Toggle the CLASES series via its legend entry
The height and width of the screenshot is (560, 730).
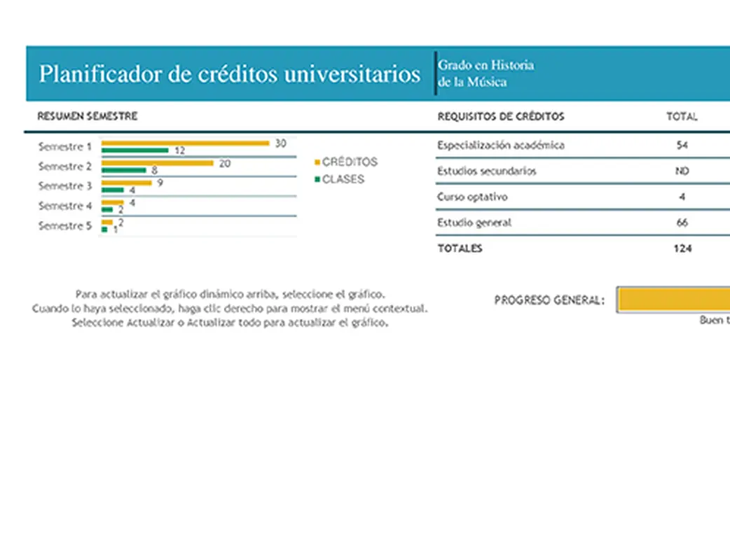coord(344,178)
